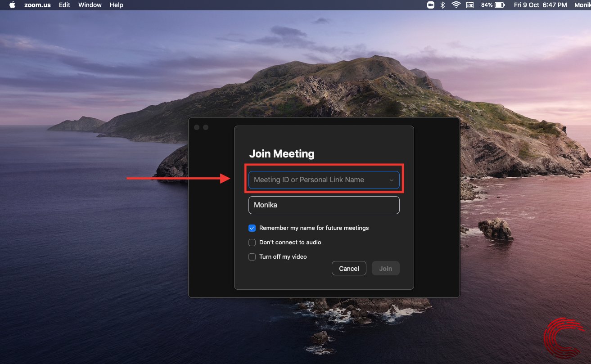Click the name field containing Monika
Viewport: 591px width, 364px height.
click(324, 205)
